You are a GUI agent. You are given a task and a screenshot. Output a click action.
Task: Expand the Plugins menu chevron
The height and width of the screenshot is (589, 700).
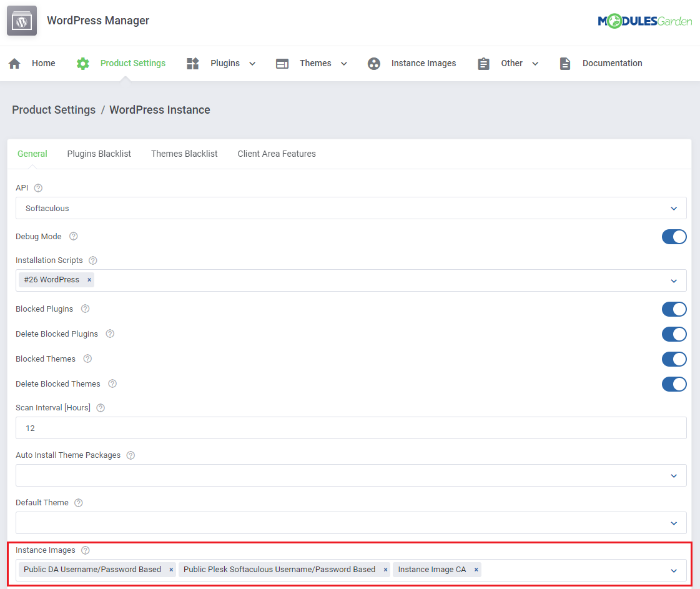click(252, 64)
